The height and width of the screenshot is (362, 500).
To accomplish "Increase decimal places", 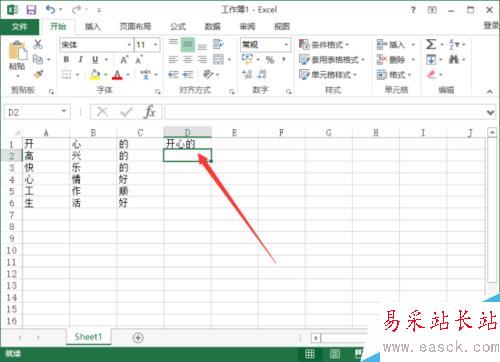I will 247,74.
